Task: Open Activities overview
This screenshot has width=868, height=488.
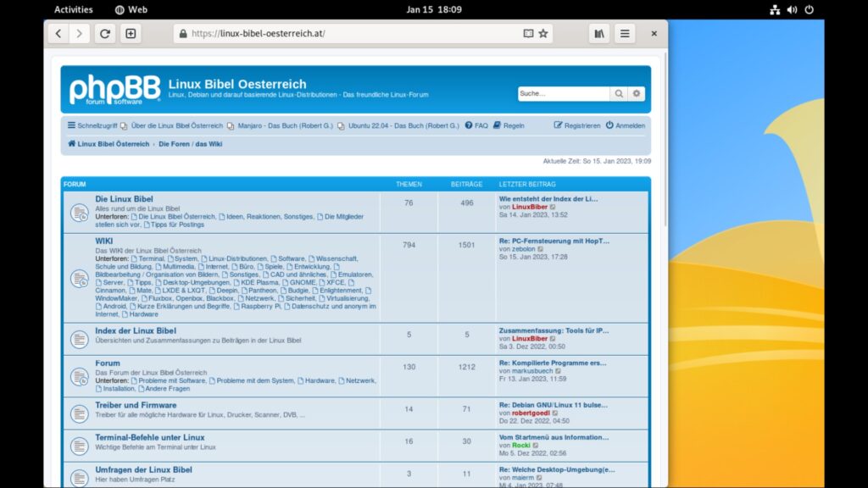Action: (73, 9)
